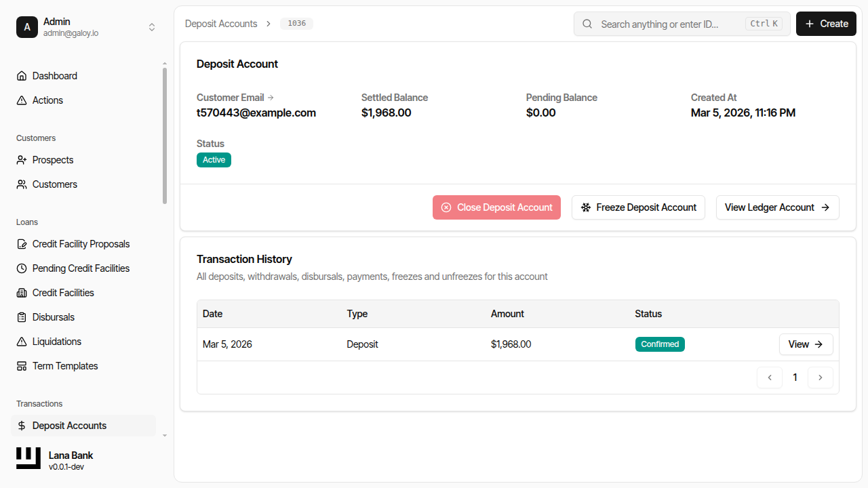This screenshot has height=488, width=868.
Task: Open View Ledger Account
Action: point(777,207)
